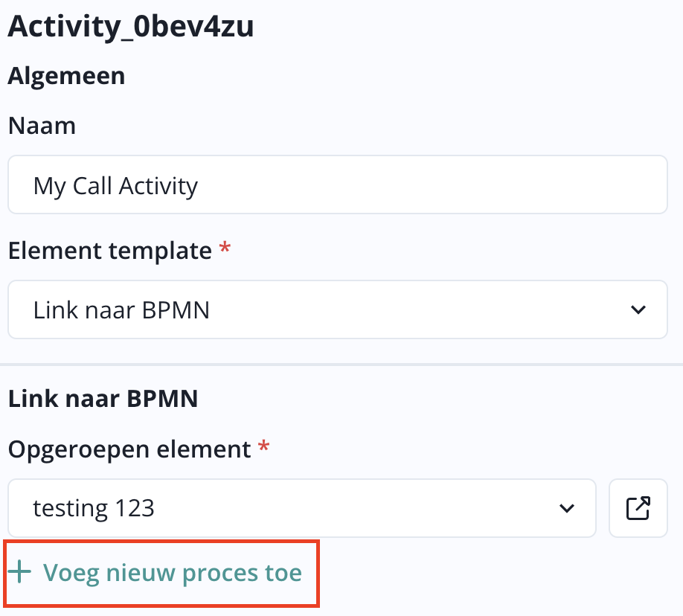Viewport: 683px width, 616px height.
Task: Click the Activity_0bev4zu panel title
Action: 130,27
